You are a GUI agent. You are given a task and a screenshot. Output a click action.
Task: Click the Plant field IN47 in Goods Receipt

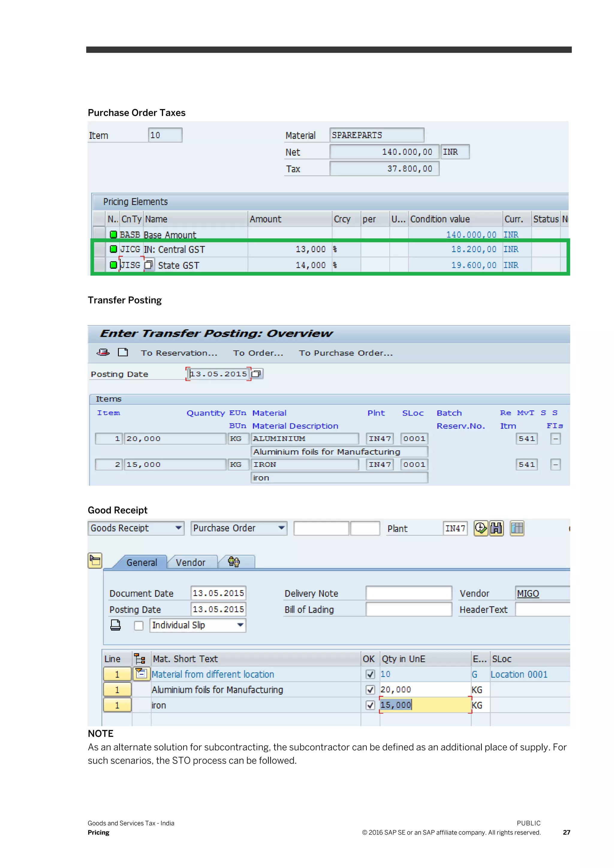455,528
